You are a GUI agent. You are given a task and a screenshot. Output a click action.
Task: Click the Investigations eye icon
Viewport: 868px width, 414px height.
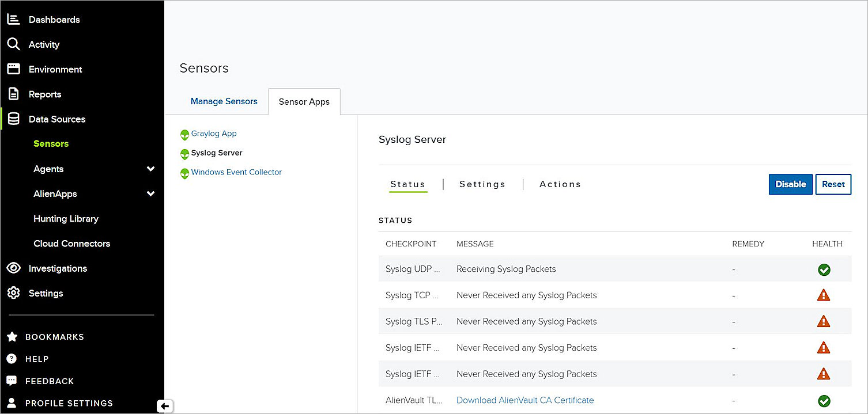(14, 268)
